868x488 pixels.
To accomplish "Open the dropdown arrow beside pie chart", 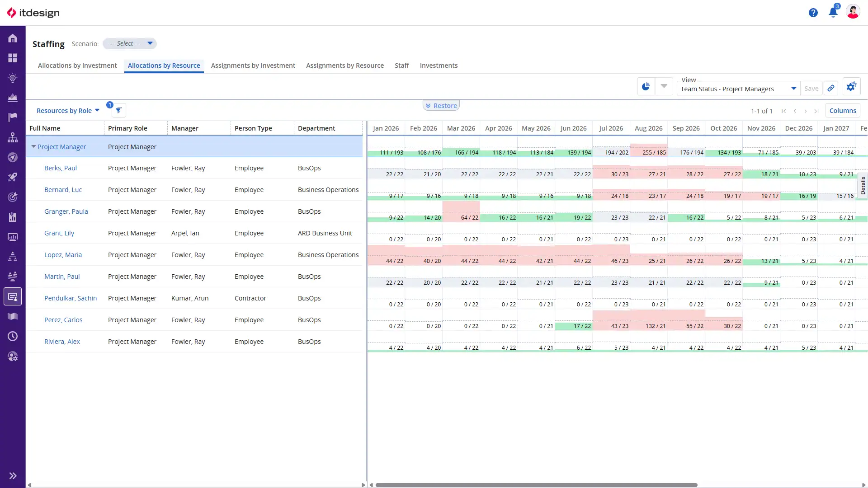I will click(x=664, y=86).
